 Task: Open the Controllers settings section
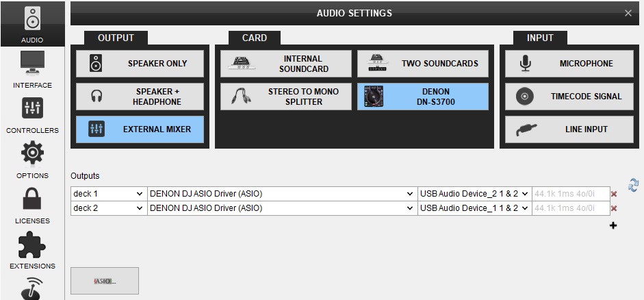tap(32, 115)
